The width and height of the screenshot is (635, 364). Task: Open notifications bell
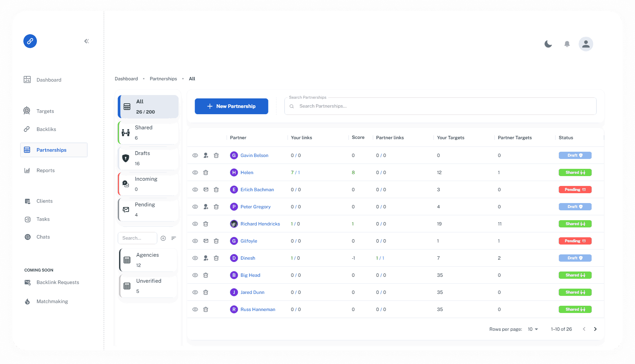click(567, 44)
